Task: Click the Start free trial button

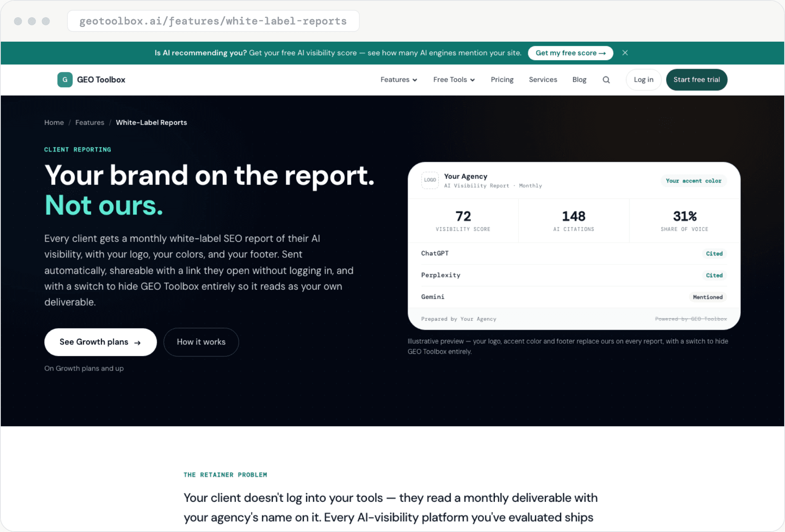Action: (x=697, y=80)
